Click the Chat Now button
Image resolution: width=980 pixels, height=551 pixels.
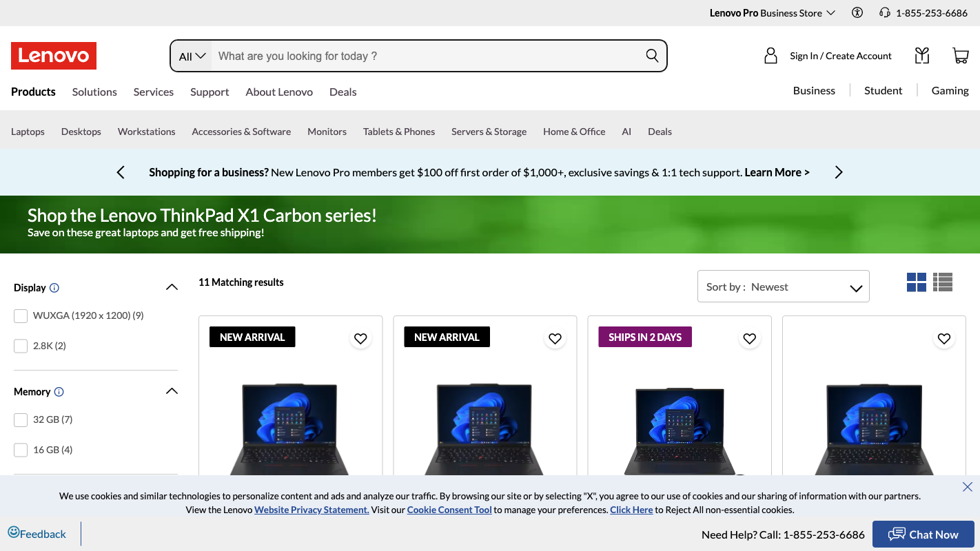click(x=923, y=534)
